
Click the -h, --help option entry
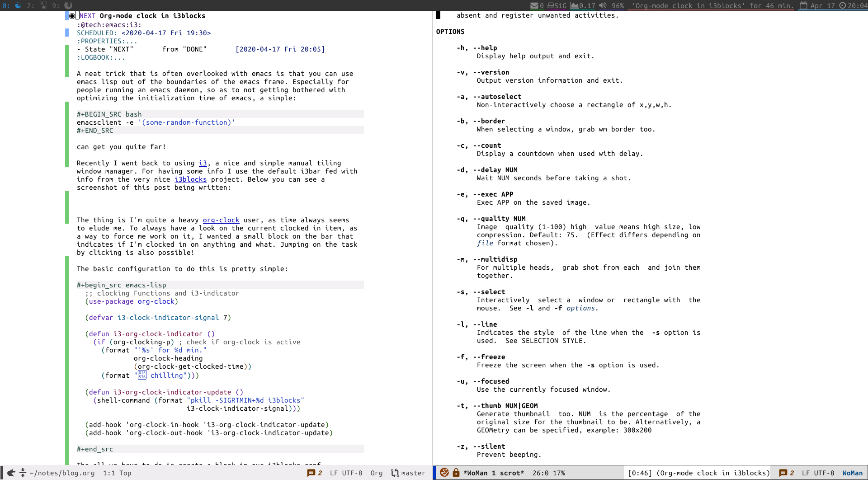click(x=477, y=48)
